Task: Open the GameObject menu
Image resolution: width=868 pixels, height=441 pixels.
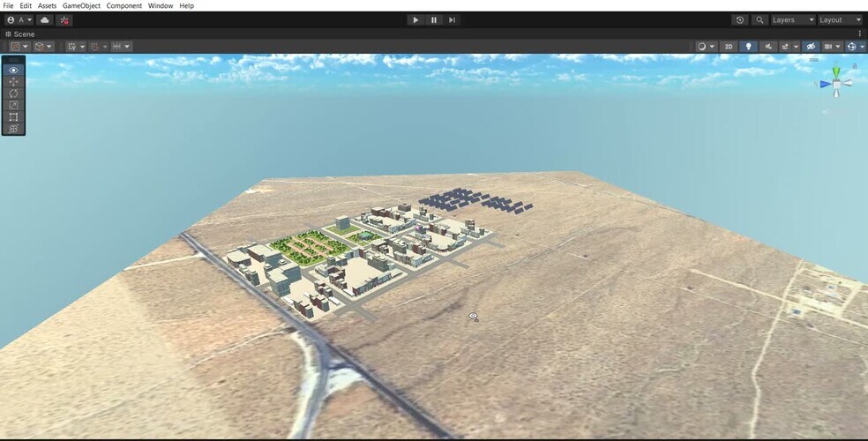Action: tap(81, 5)
